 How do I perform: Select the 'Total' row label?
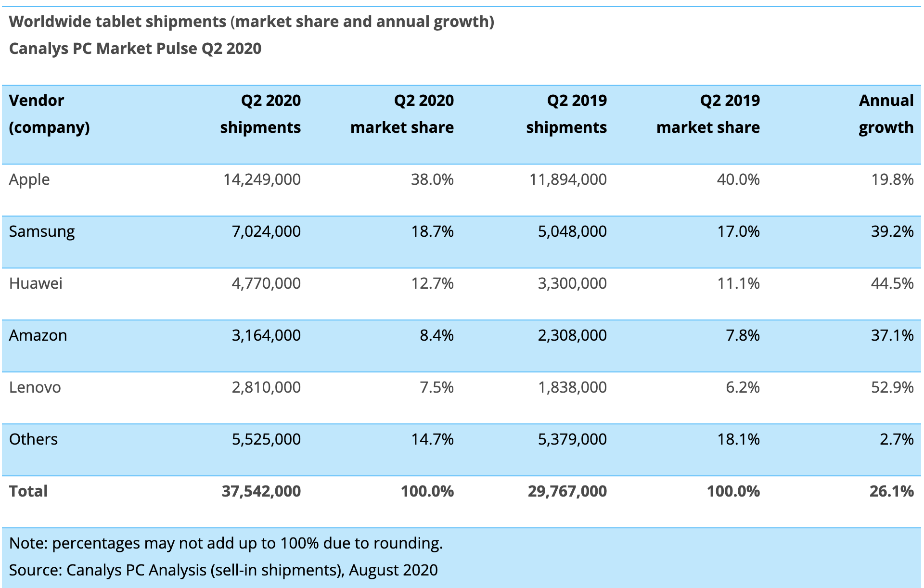pyautogui.click(x=28, y=491)
